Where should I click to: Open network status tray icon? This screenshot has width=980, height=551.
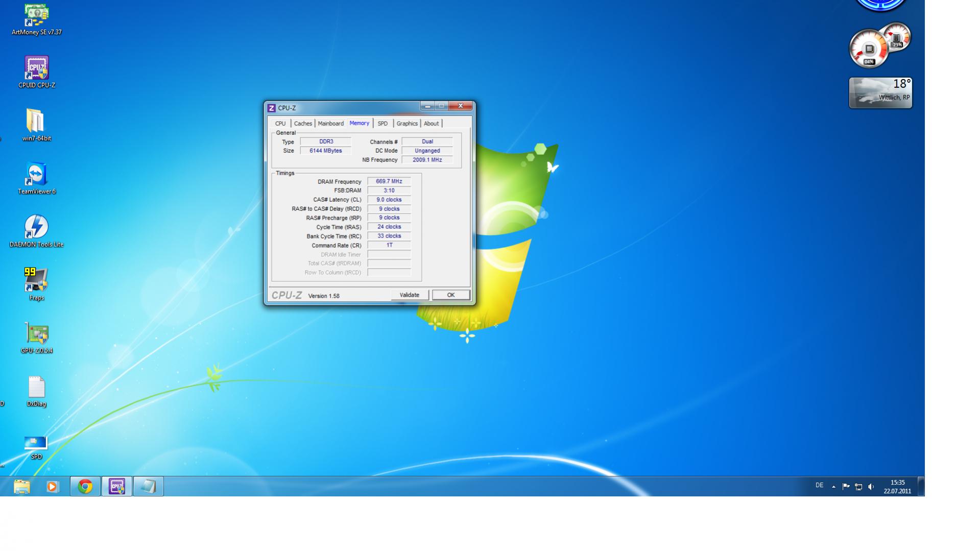pyautogui.click(x=858, y=487)
